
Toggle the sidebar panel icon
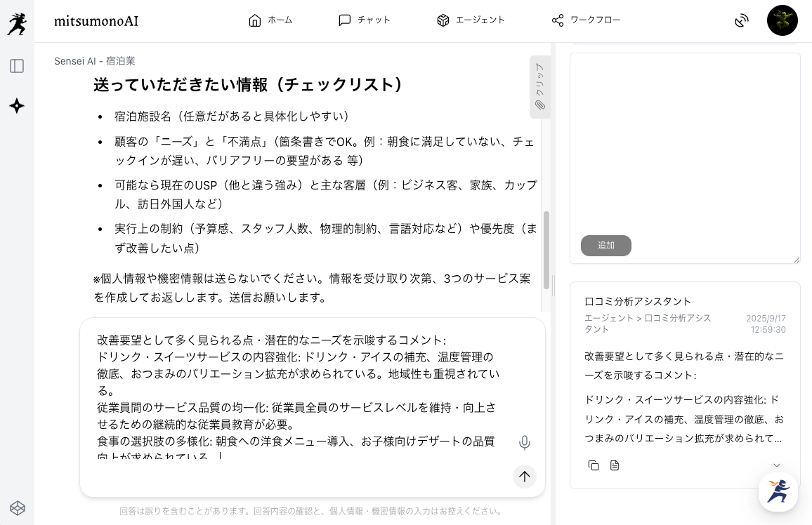(x=17, y=66)
